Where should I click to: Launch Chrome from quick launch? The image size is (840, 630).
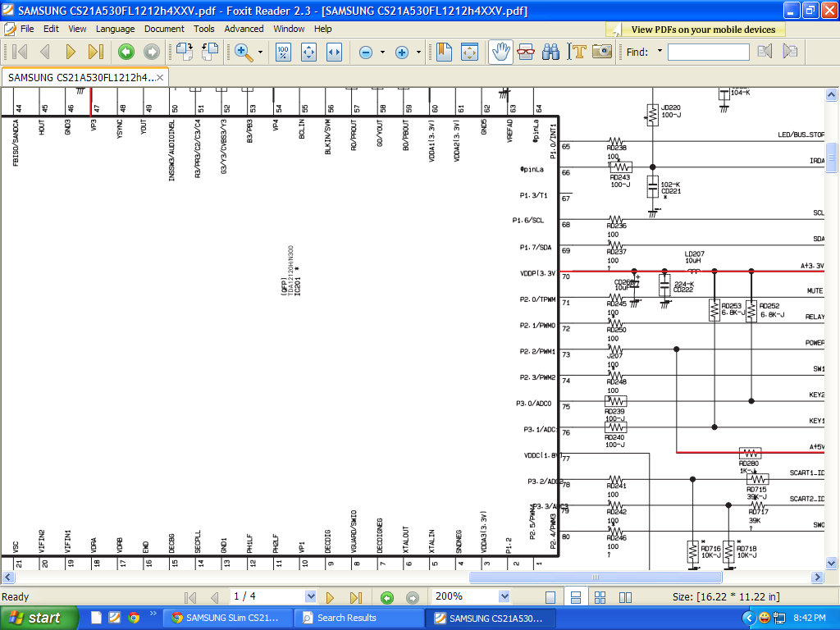pyautogui.click(x=134, y=618)
